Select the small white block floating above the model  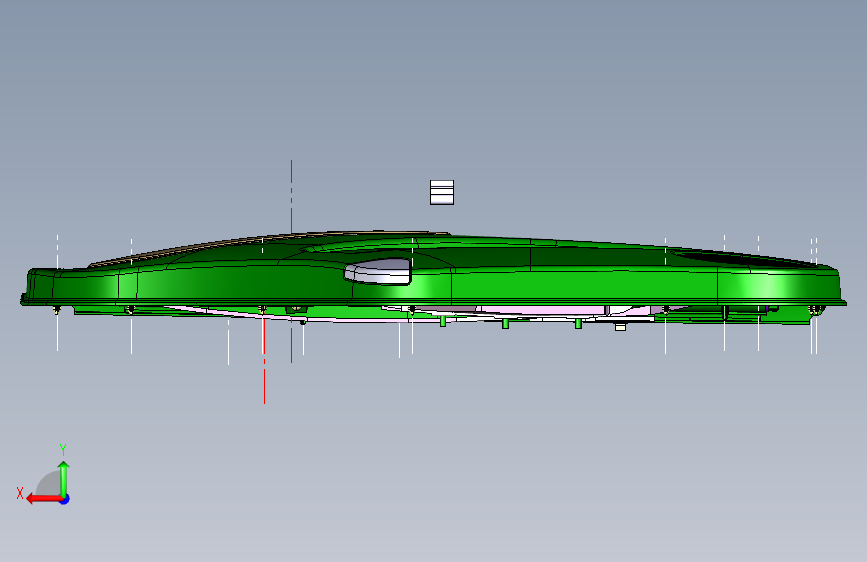point(442,192)
